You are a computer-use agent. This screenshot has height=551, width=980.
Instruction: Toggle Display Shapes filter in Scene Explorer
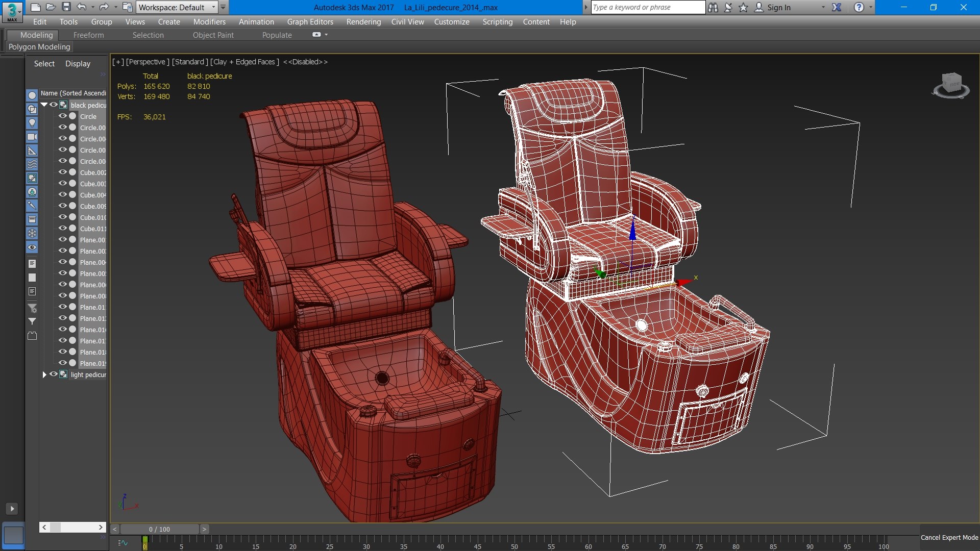[x=32, y=109]
